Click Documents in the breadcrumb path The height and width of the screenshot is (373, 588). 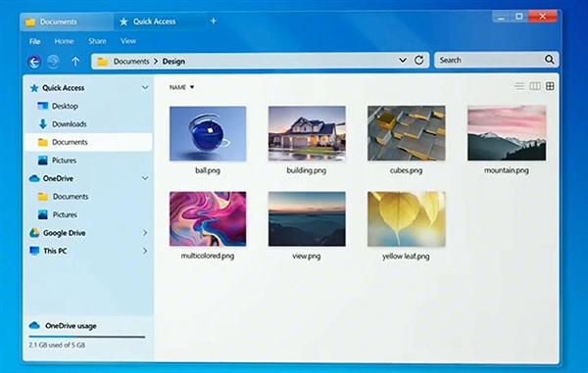point(131,62)
